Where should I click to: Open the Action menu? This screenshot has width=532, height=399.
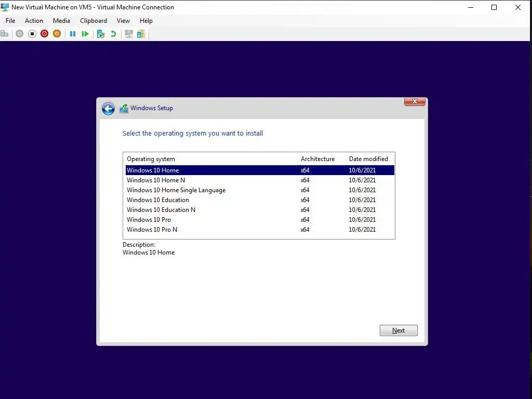point(34,21)
